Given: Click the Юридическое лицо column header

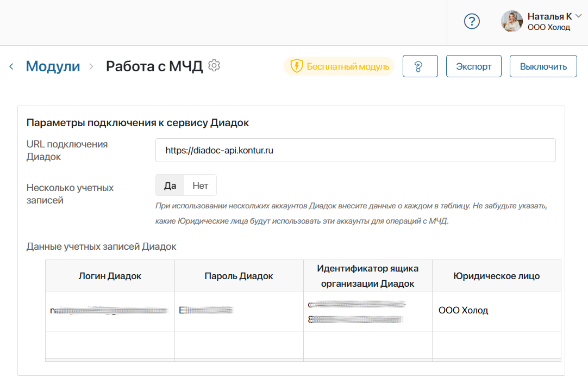Looking at the screenshot, I should tap(496, 276).
